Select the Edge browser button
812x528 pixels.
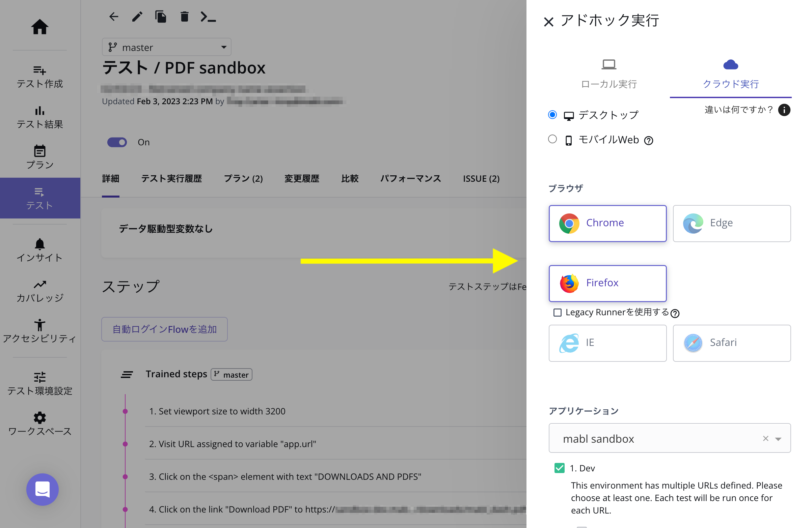coord(731,223)
